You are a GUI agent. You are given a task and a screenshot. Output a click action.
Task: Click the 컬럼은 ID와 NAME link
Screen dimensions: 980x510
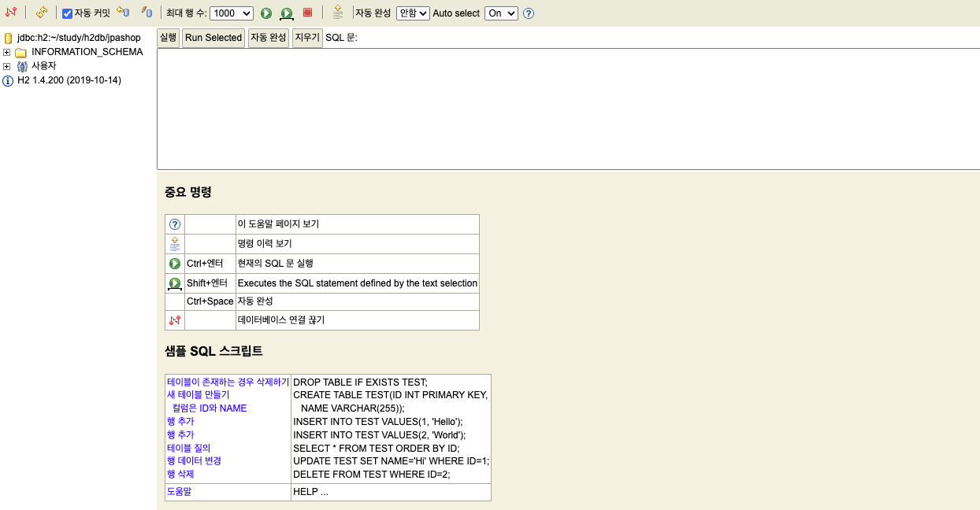(210, 408)
